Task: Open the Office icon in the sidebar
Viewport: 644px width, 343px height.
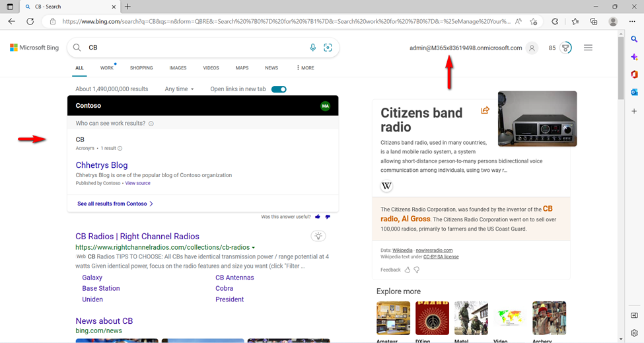Action: click(x=634, y=75)
